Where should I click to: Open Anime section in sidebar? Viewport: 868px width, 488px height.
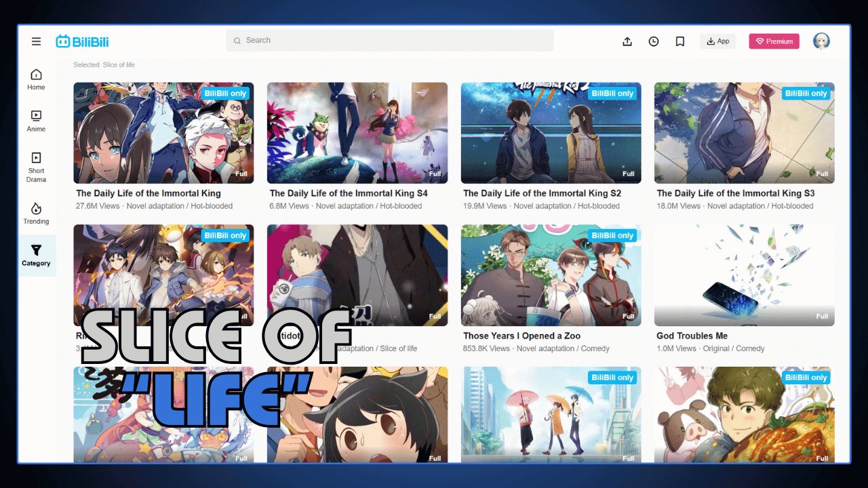[x=36, y=121]
